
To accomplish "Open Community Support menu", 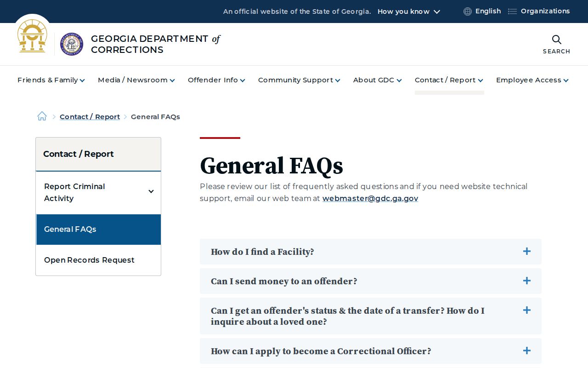I will (299, 80).
